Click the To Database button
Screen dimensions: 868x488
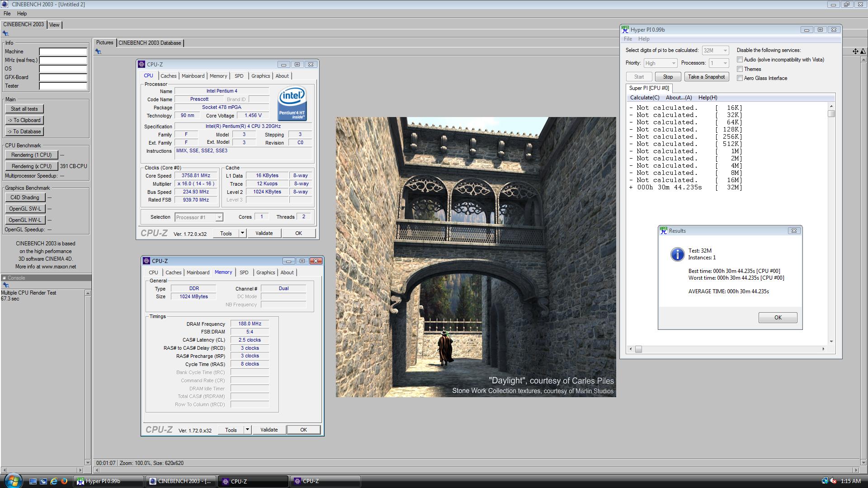tap(24, 131)
